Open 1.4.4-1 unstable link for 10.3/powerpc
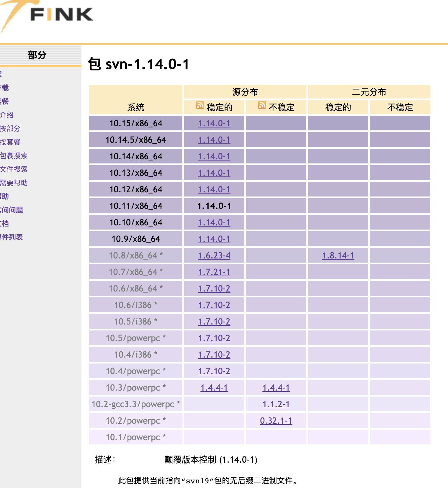 [x=276, y=388]
